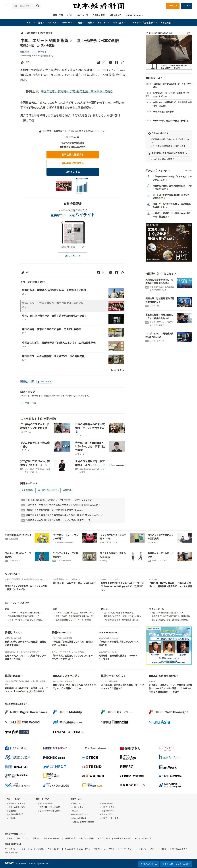Open the NIKKEI Digital Governance logo
This screenshot has height=868, width=197.
coord(26,712)
